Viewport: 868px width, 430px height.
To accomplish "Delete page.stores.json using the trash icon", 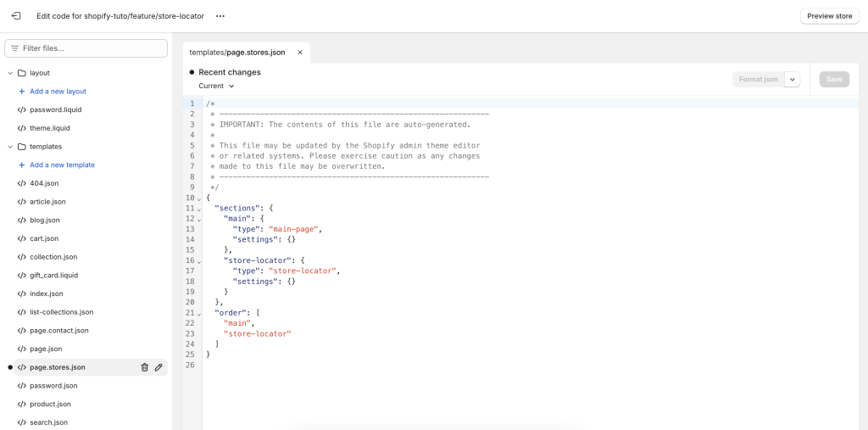I will 144,367.
